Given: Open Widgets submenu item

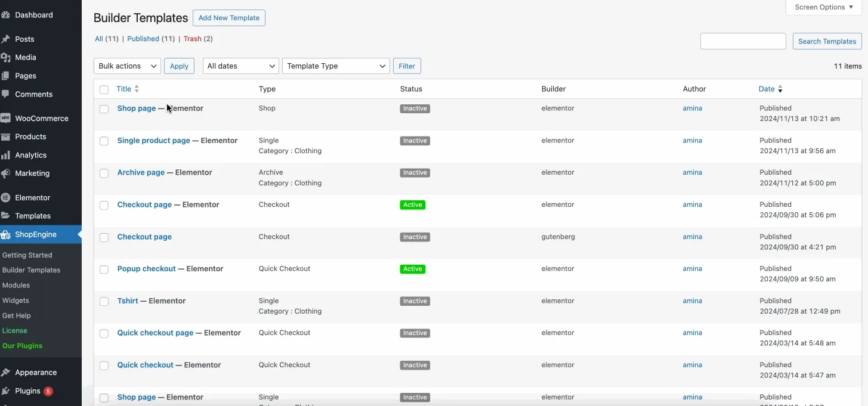Looking at the screenshot, I should pyautogui.click(x=16, y=300).
